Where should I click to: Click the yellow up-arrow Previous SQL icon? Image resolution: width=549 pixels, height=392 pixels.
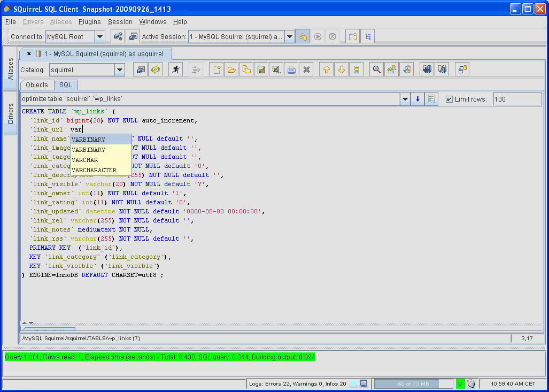pyautogui.click(x=326, y=70)
